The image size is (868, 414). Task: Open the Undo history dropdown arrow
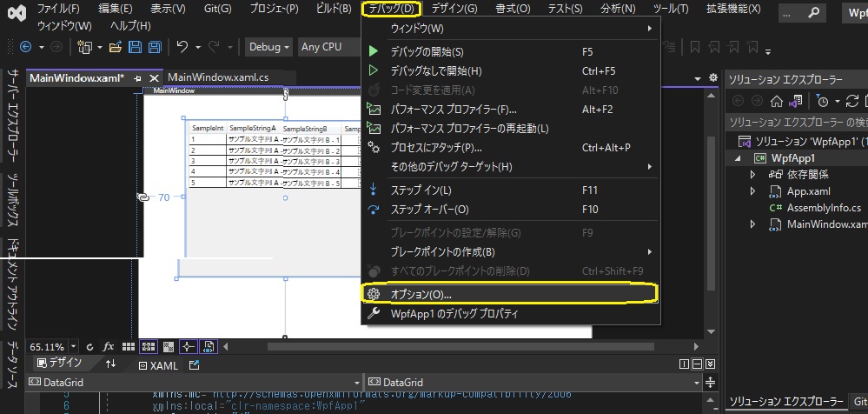tap(198, 48)
